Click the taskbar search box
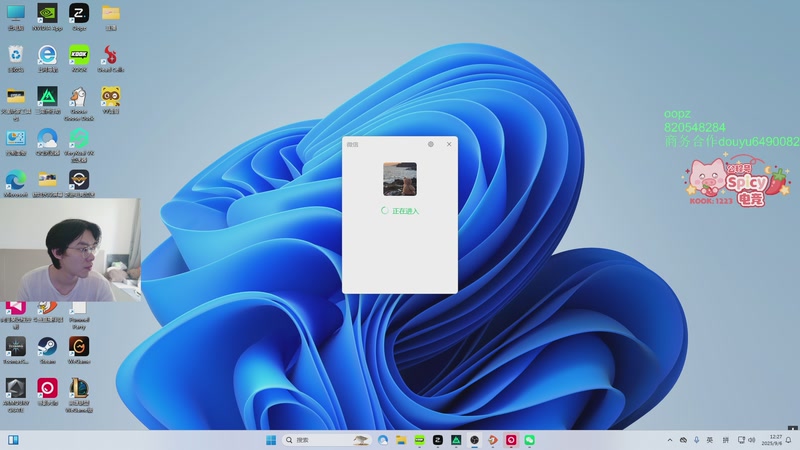The height and width of the screenshot is (450, 800). pyautogui.click(x=327, y=440)
